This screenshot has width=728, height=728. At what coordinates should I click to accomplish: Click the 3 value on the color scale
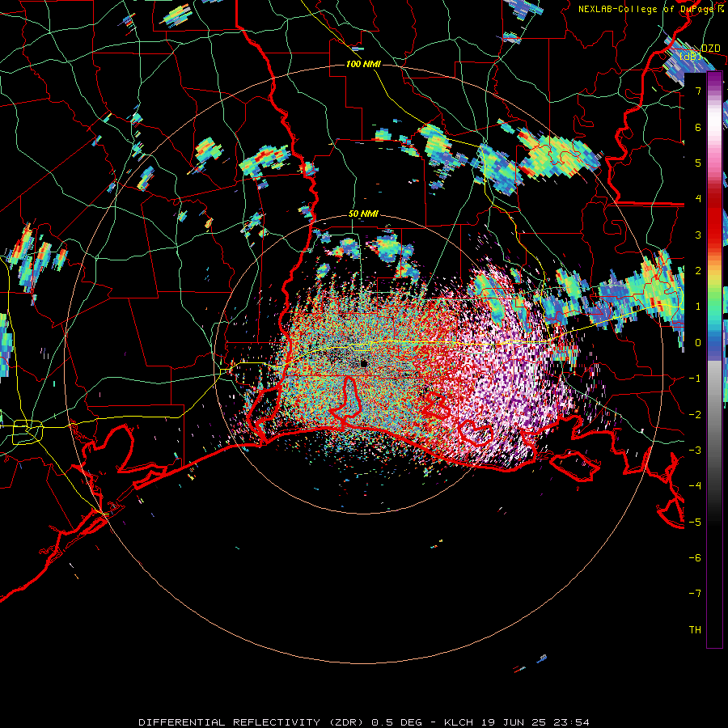698,235
